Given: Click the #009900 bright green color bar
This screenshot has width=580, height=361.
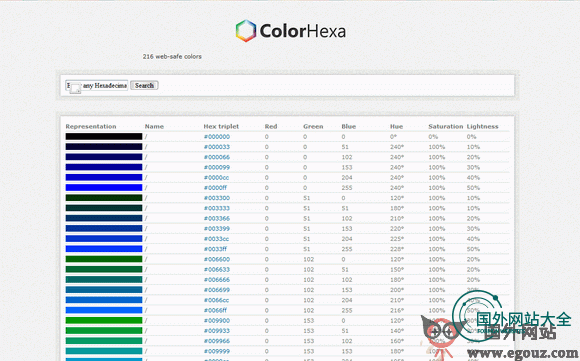Looking at the screenshot, I should point(104,321).
